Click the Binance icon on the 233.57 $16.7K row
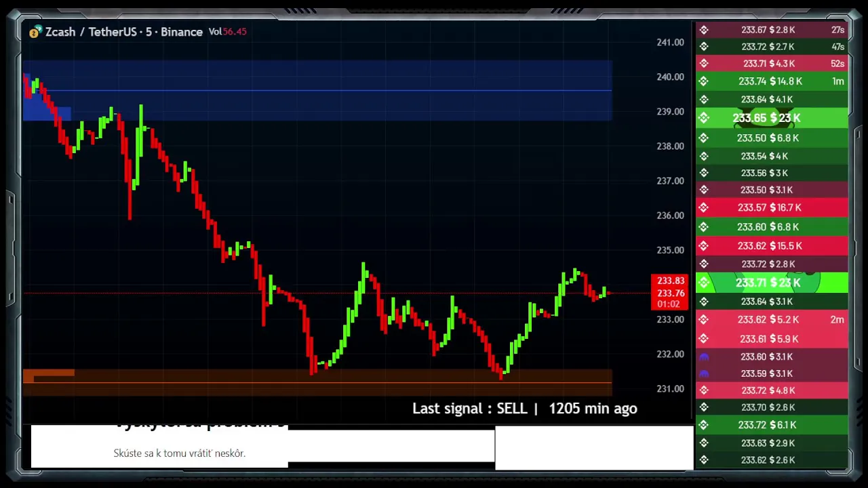The width and height of the screenshot is (868, 488). [704, 207]
